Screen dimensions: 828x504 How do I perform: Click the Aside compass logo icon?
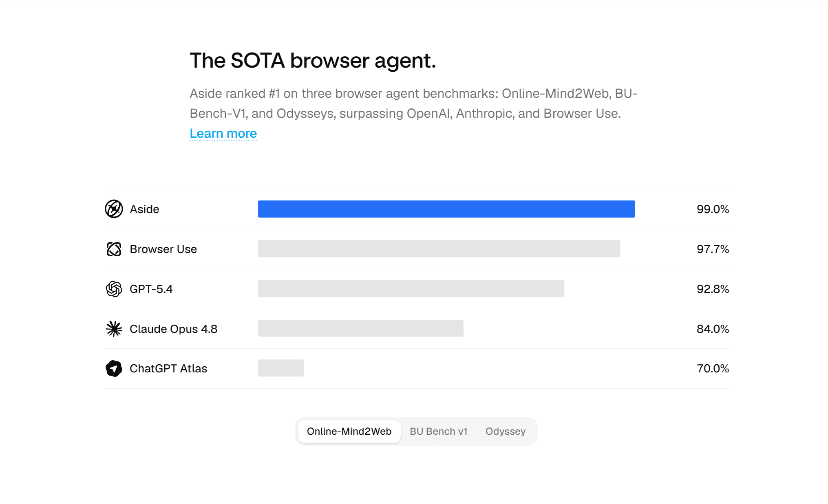[114, 209]
